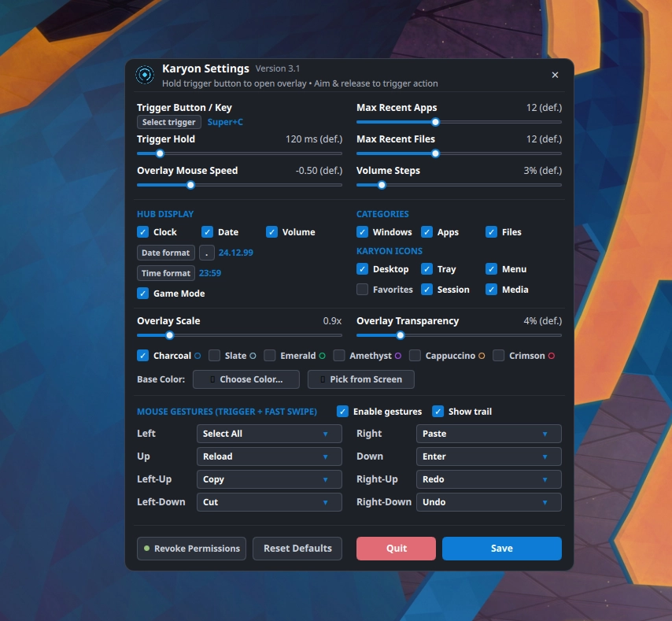Screen dimensions: 672x621
Task: Toggle the Clock checkbox
Action: (x=142, y=232)
